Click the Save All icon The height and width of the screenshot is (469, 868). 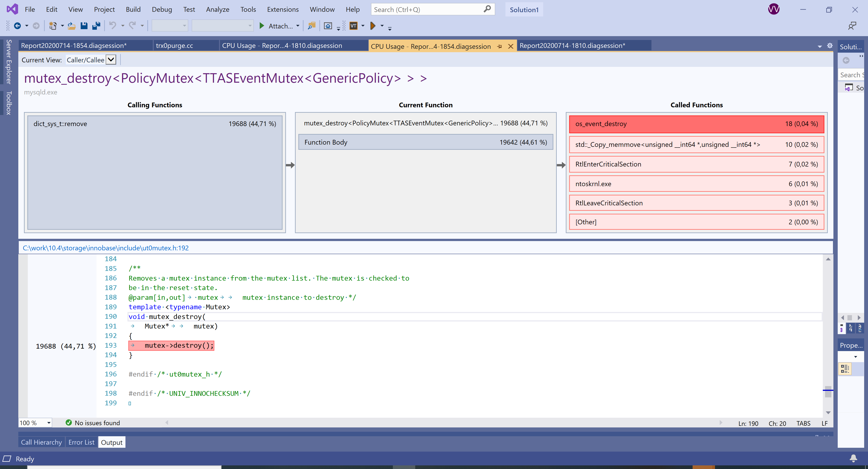click(x=96, y=26)
